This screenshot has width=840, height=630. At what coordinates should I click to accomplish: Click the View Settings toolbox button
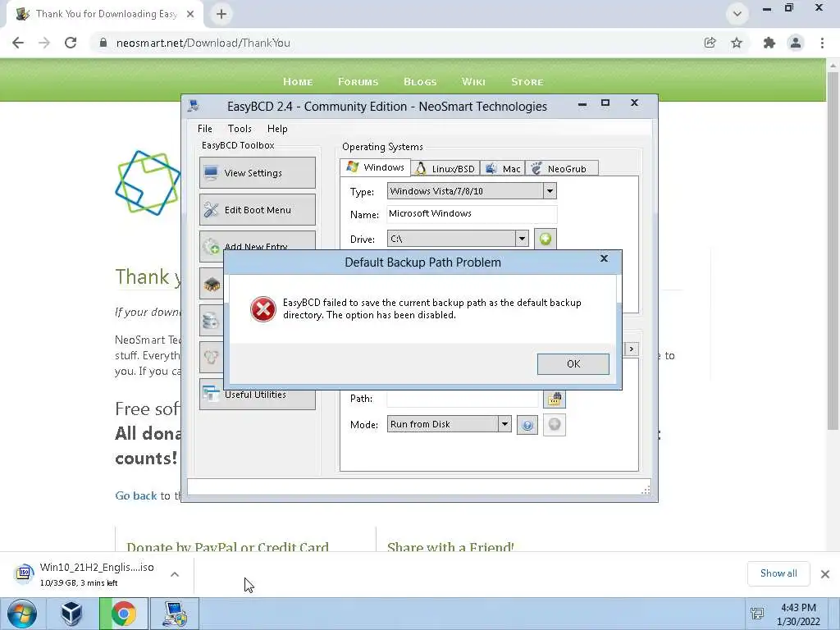(257, 172)
